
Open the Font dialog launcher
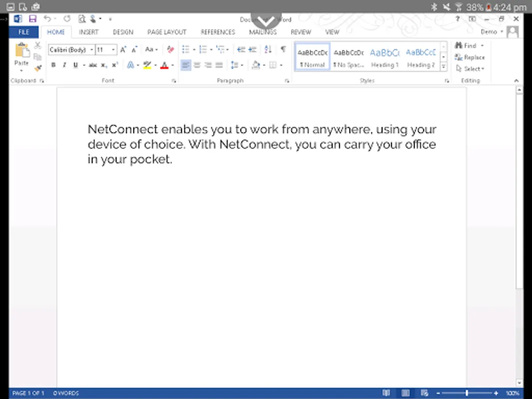(174, 81)
